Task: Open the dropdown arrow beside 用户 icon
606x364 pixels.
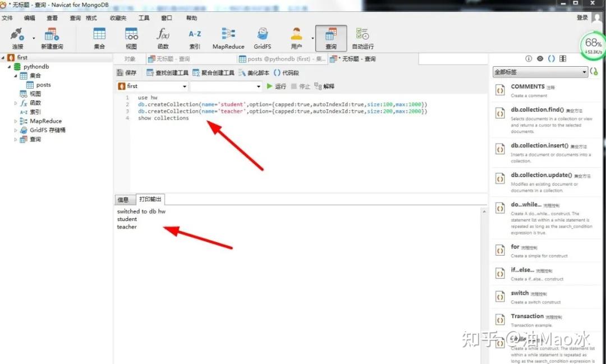Action: [x=313, y=38]
